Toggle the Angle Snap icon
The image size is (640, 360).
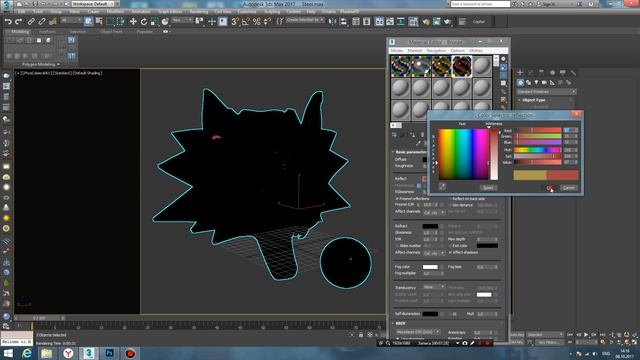point(246,22)
